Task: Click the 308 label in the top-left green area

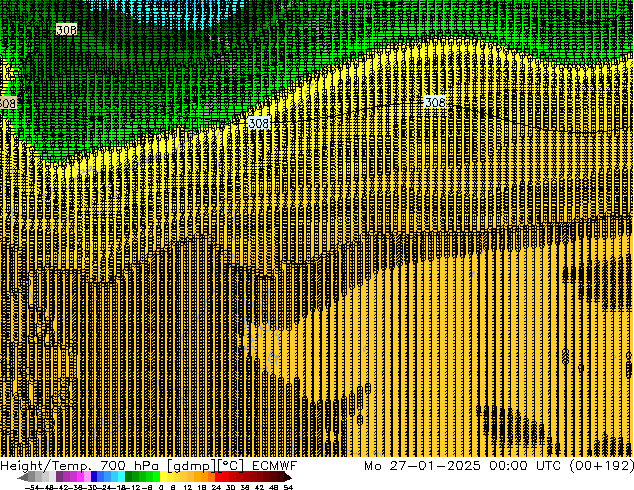Action: (66, 30)
